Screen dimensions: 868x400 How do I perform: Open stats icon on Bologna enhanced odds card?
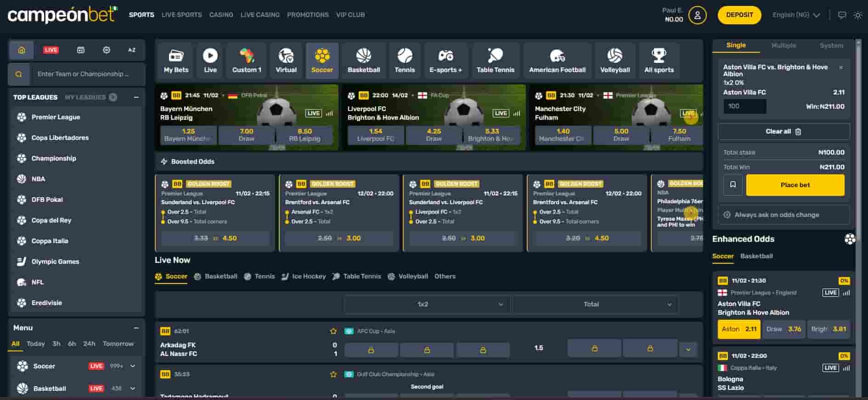coord(846,368)
